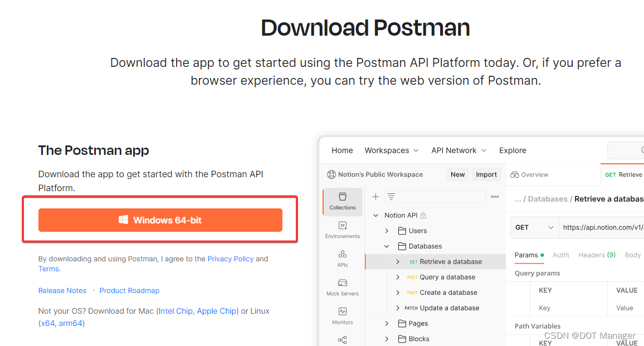Image resolution: width=644 pixels, height=346 pixels.
Task: Select the Collections sidebar icon
Action: [x=343, y=201]
